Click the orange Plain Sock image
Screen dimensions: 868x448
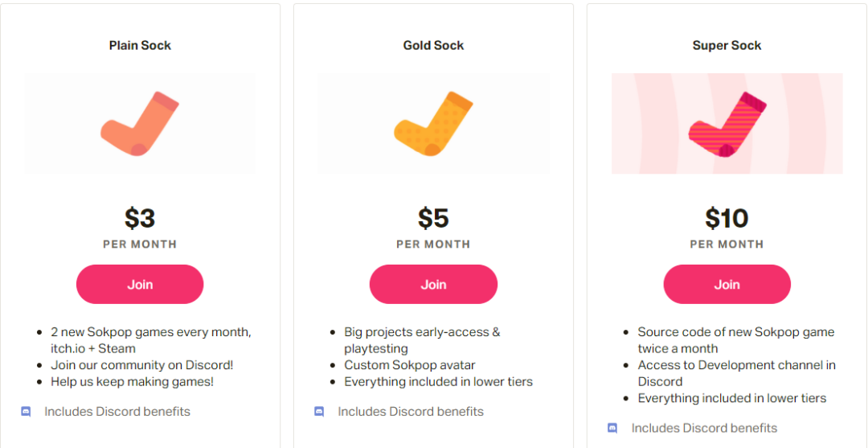coord(139,124)
